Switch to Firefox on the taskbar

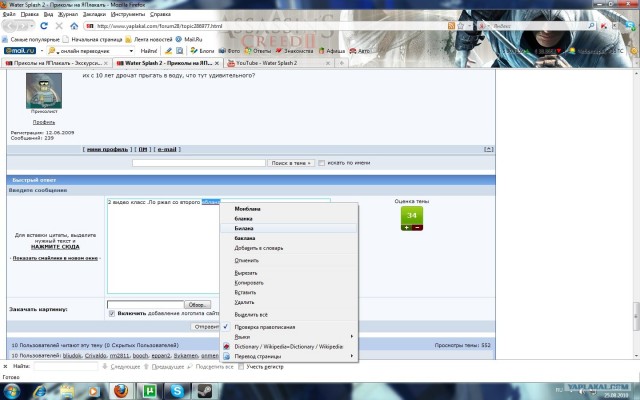click(x=121, y=391)
